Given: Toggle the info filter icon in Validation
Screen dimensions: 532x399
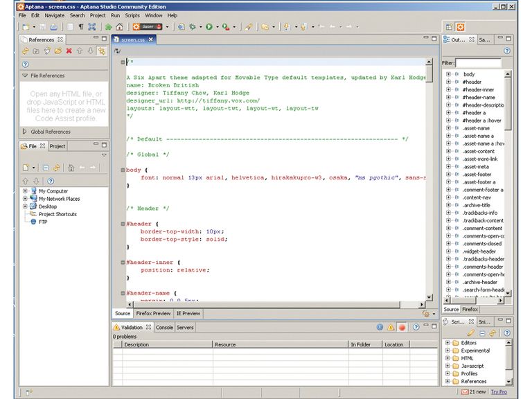Looking at the screenshot, I should [x=380, y=327].
